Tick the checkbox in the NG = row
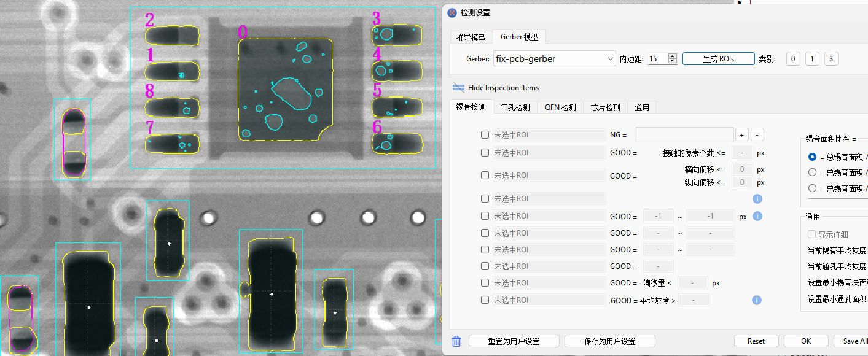 485,135
